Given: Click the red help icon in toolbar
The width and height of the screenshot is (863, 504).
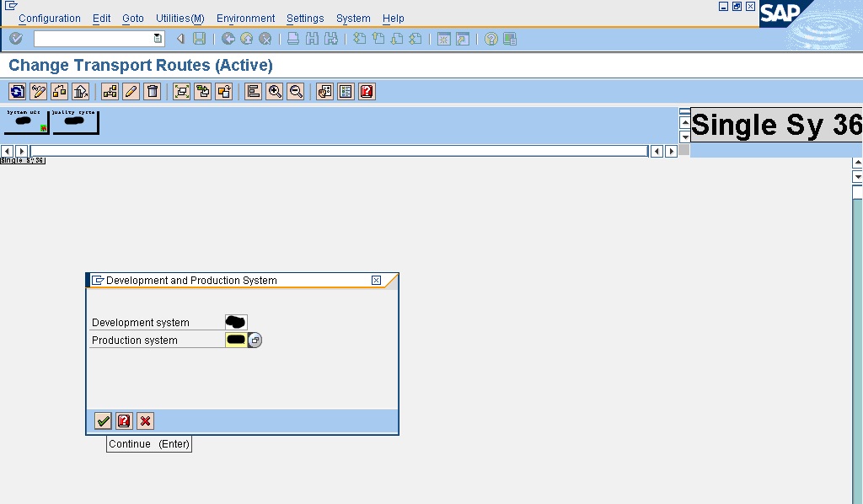Looking at the screenshot, I should point(367,92).
